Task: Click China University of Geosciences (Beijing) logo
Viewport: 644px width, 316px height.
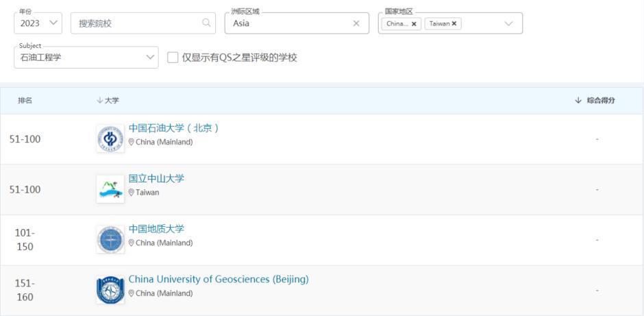Action: tap(110, 290)
